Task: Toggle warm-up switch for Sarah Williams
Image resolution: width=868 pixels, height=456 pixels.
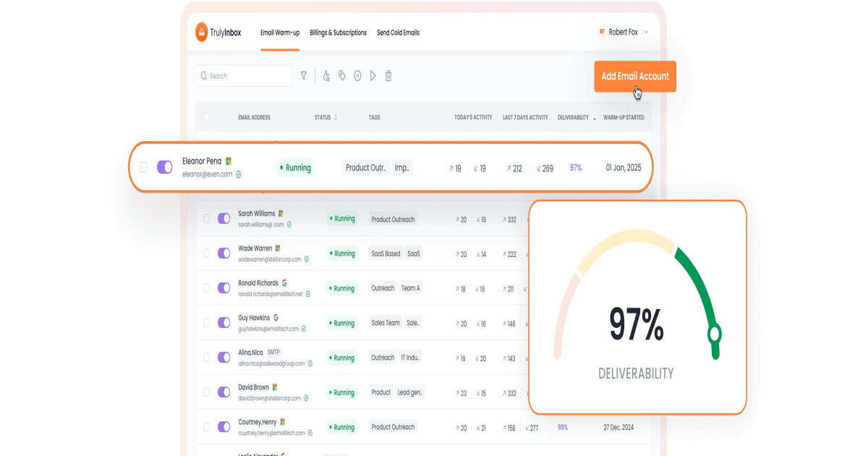Action: 224,219
